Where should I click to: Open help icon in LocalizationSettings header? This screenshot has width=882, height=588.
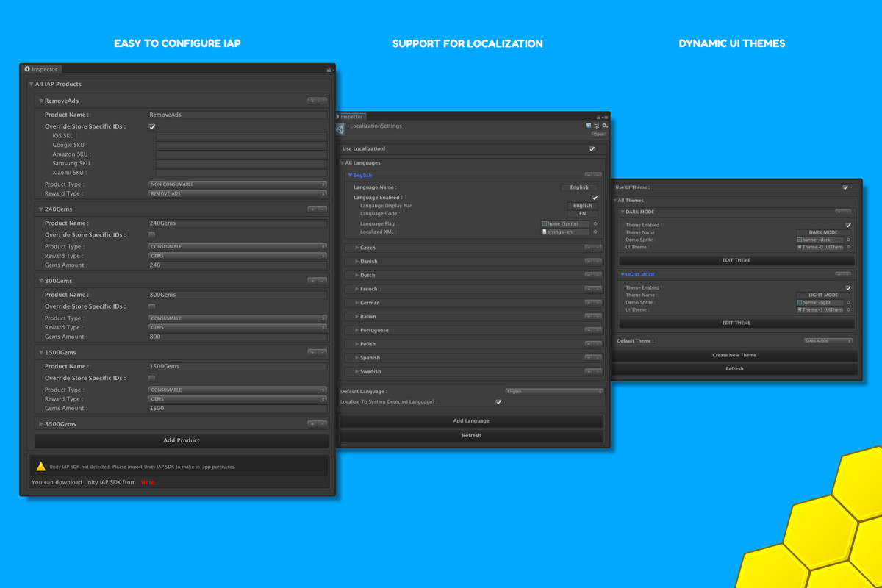point(589,126)
